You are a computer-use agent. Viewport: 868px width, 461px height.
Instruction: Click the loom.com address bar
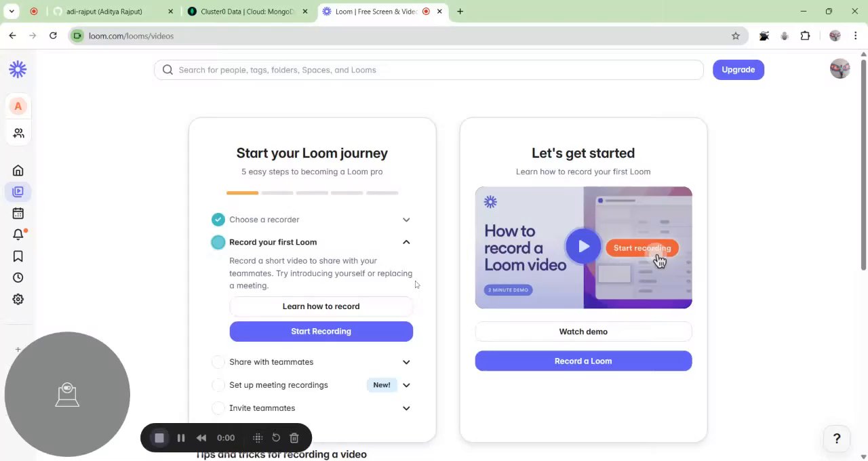pos(407,36)
